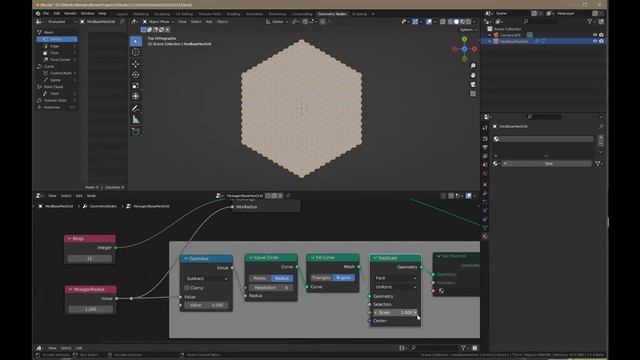Click the HexagonRadius 1.200 value field
This screenshot has width=640, height=360.
[x=90, y=309]
